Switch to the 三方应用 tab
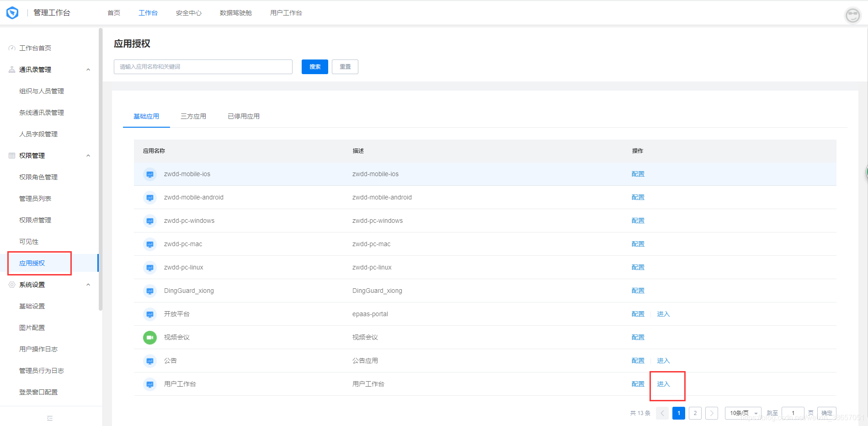868x426 pixels. 193,116
